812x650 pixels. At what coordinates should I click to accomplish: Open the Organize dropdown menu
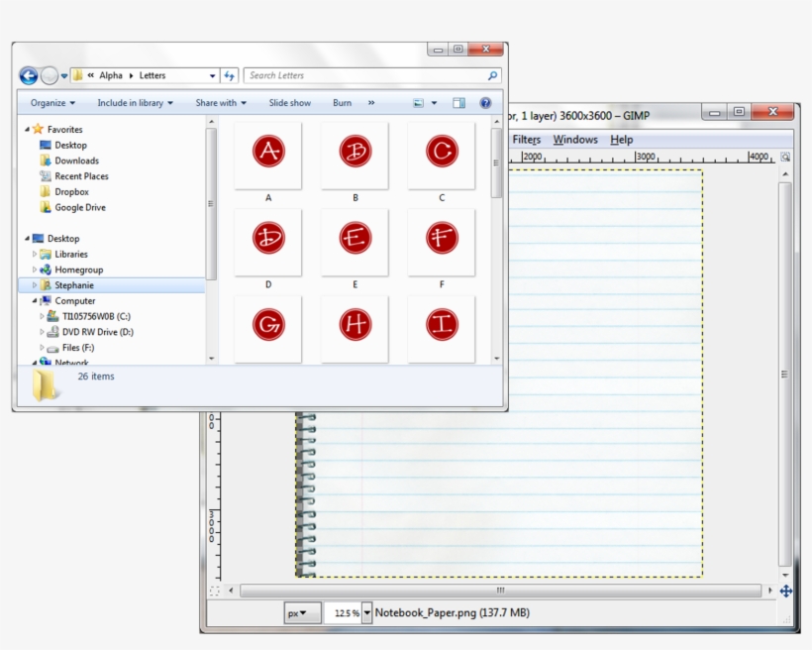click(52, 103)
